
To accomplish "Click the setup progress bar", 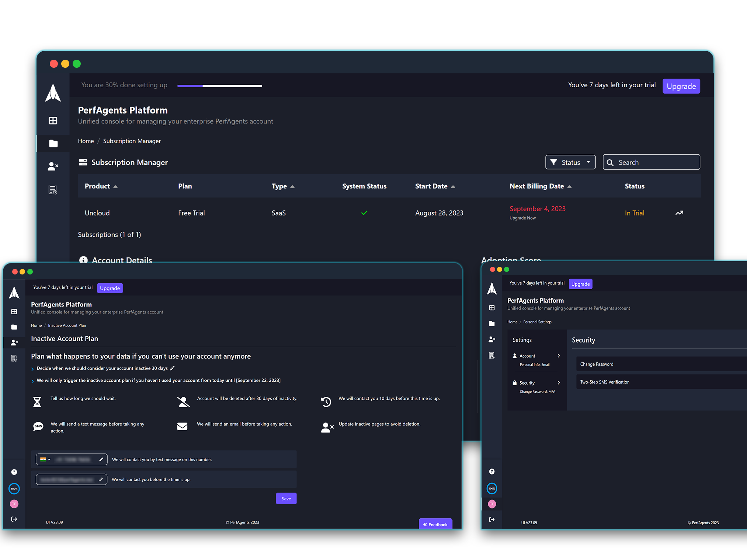I will (x=219, y=86).
